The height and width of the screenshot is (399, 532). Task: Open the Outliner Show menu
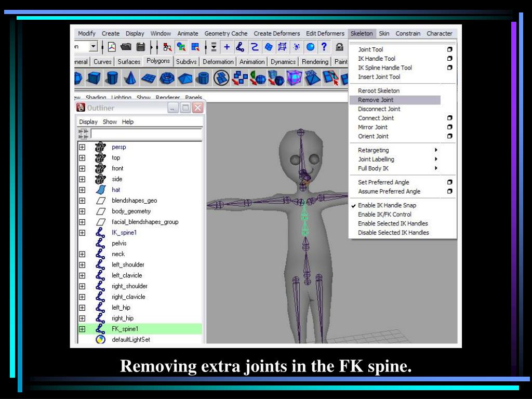pyautogui.click(x=110, y=122)
